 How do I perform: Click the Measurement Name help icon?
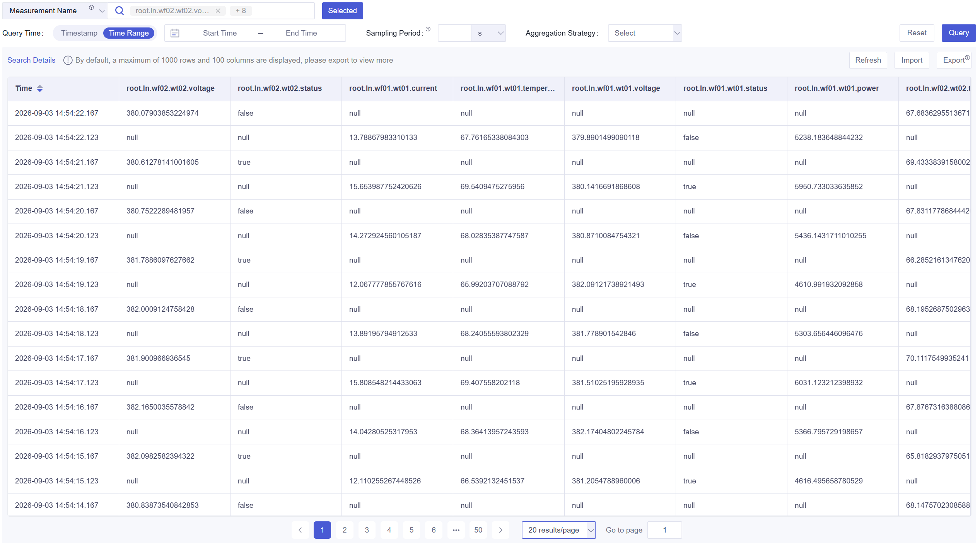click(x=91, y=7)
